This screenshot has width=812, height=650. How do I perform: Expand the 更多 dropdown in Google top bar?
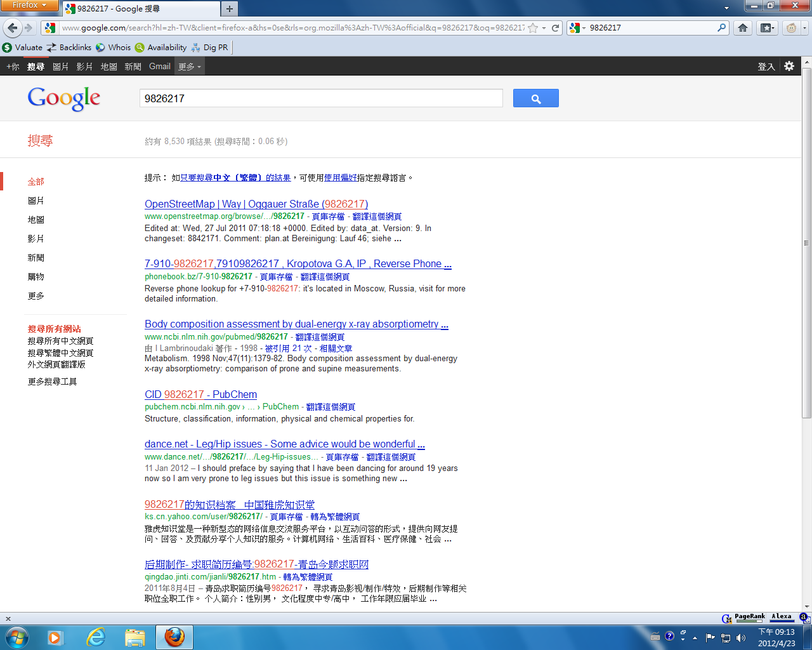pos(190,66)
